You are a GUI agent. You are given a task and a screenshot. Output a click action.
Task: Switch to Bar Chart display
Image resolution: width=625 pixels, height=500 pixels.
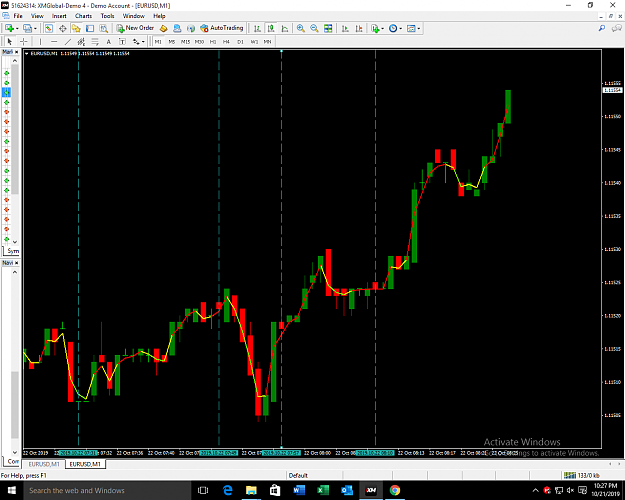[x=257, y=28]
